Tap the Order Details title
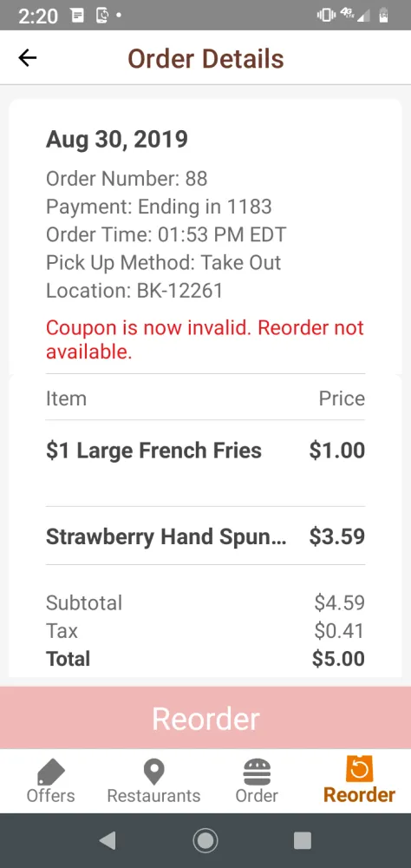Viewport: 411px width, 868px height. pyautogui.click(x=205, y=59)
